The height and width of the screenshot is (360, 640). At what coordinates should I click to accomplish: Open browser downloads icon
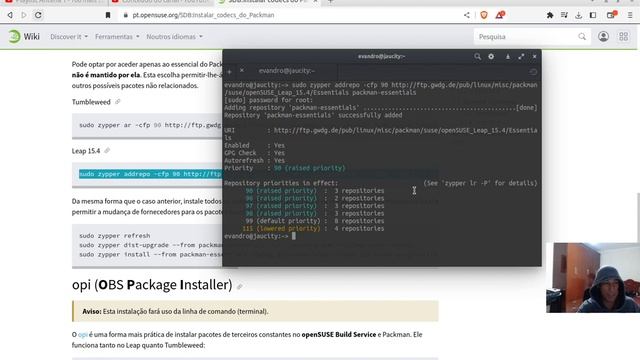point(578,15)
